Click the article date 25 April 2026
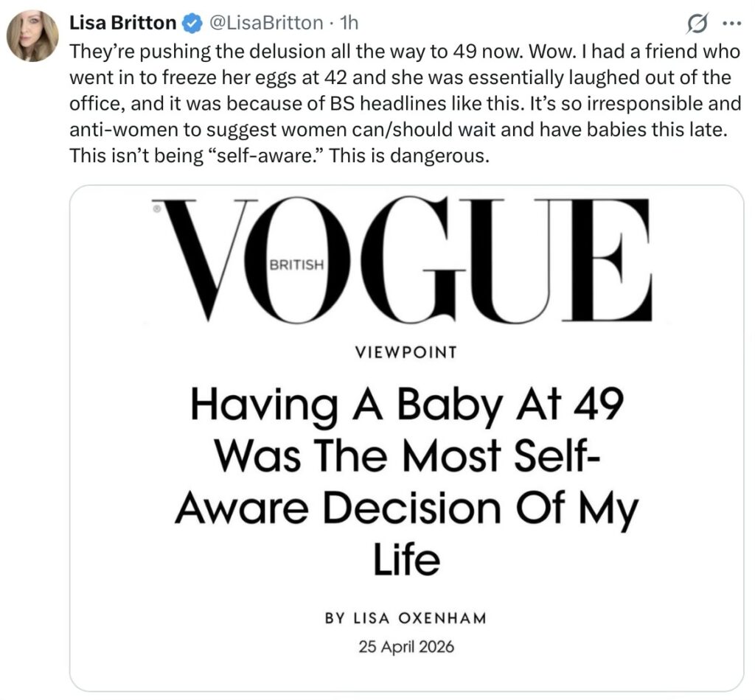Image resolution: width=755 pixels, height=700 pixels. pyautogui.click(x=406, y=648)
